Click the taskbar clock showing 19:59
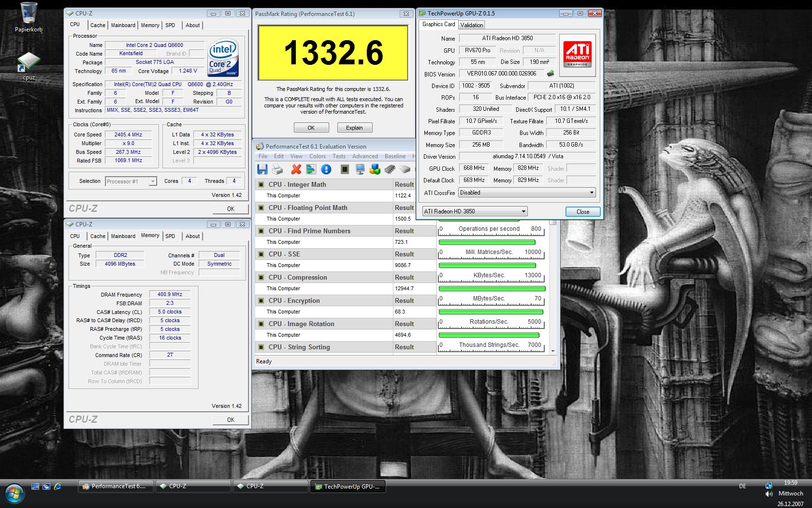 [x=791, y=482]
